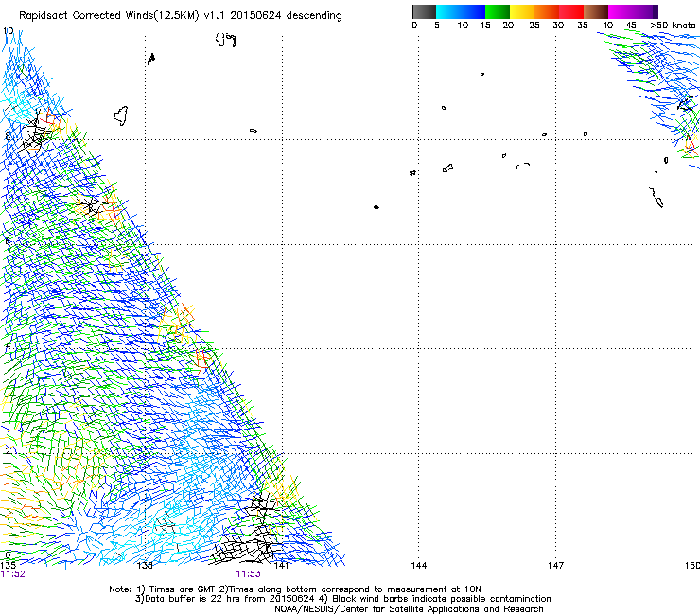Screen dimensions: 700x615
Task: Click the '25' legend tick label
Action: coord(534,25)
